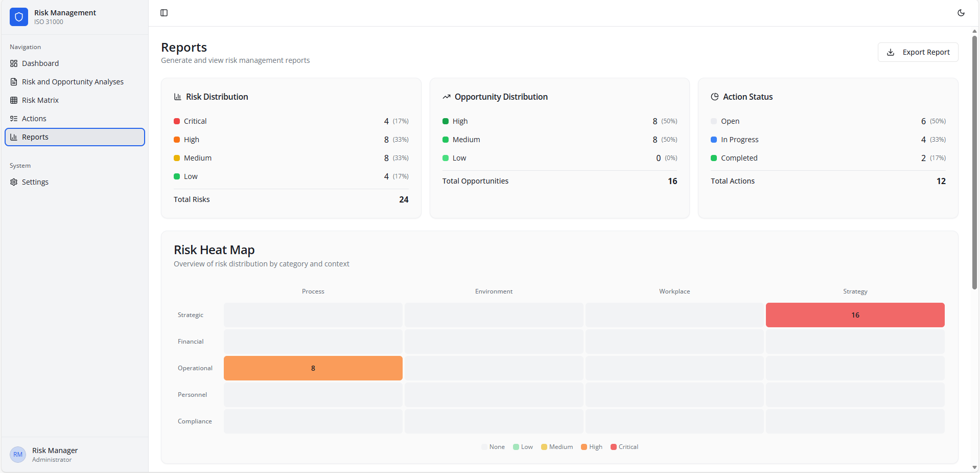980x473 pixels.
Task: Click Total Opportunities value 16
Action: tap(672, 181)
